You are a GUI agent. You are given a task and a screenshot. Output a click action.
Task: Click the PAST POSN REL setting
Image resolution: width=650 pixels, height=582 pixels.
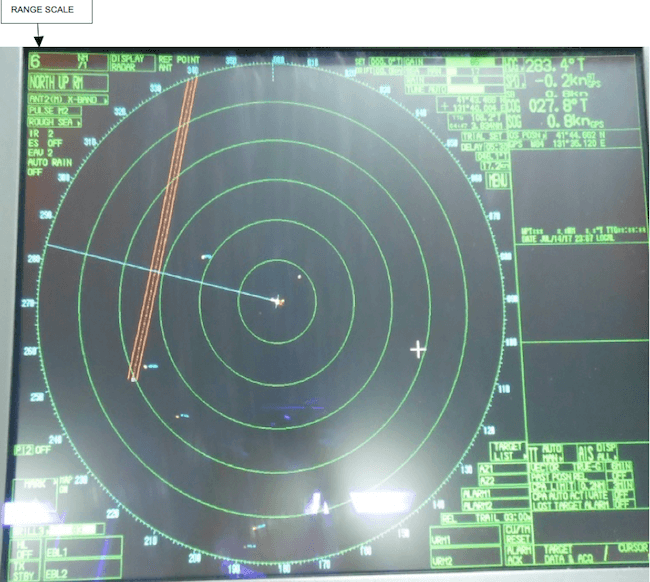pos(567,476)
